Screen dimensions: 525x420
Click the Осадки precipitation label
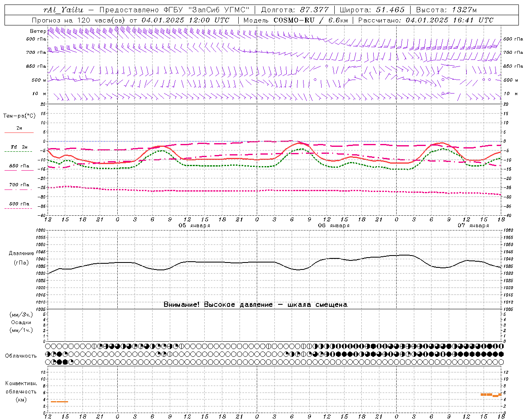click(x=21, y=322)
